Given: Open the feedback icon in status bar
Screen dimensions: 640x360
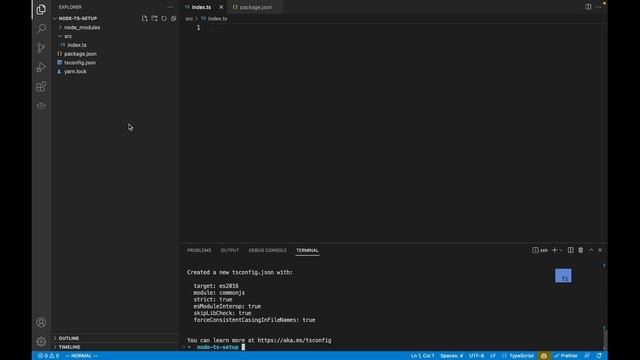Looking at the screenshot, I should [587, 356].
